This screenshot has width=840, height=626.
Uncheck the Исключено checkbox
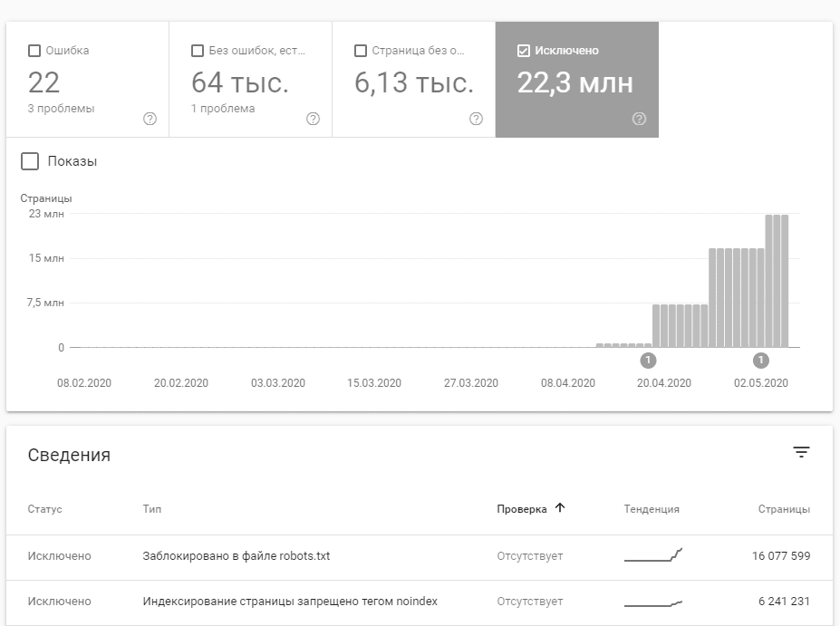[x=524, y=51]
